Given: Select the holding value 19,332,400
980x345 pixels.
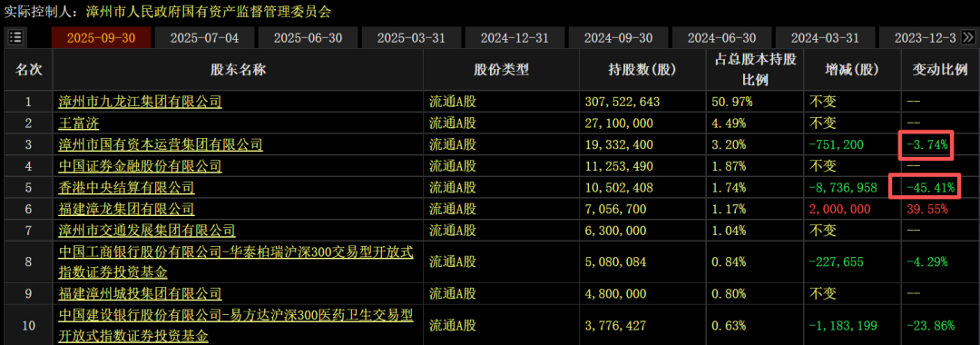Looking at the screenshot, I should 619,145.
